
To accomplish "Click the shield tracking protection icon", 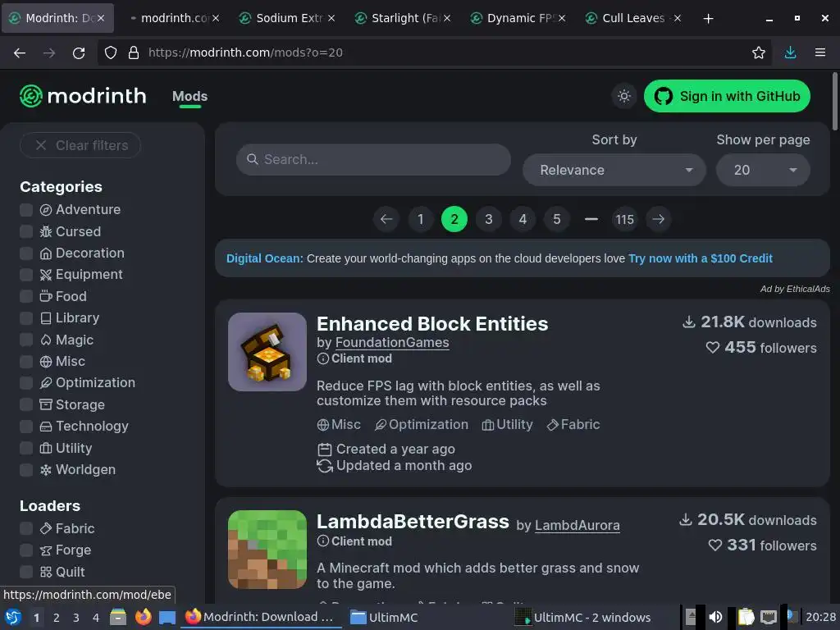I will click(x=111, y=52).
